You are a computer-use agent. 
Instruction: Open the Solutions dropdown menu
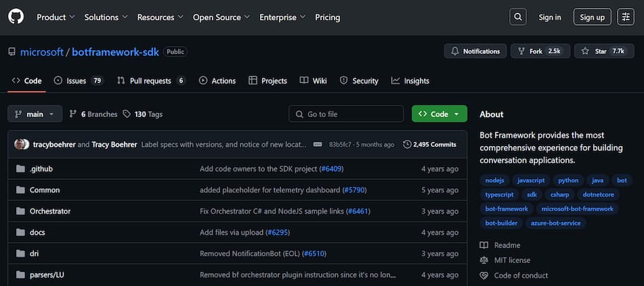pos(106,17)
